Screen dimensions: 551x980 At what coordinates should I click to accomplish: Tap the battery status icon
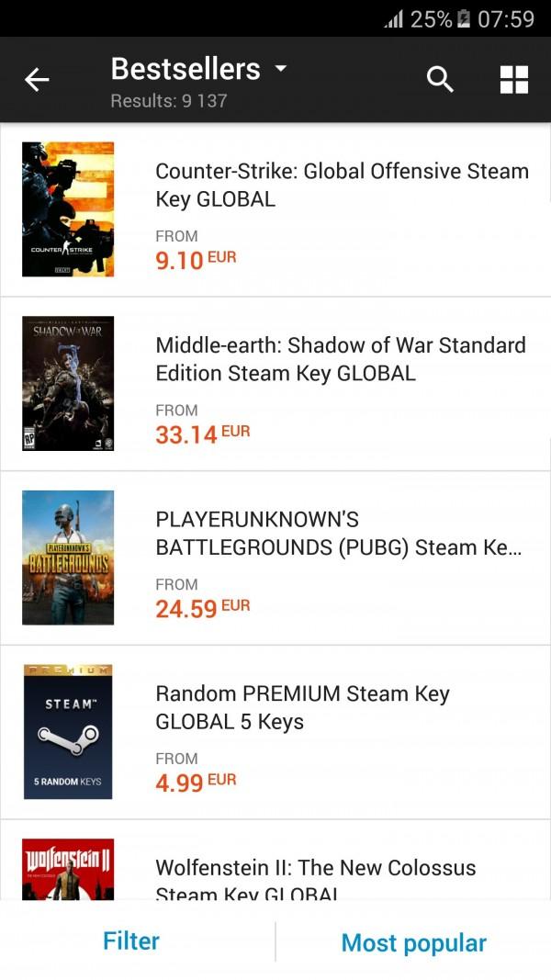pyautogui.click(x=464, y=19)
